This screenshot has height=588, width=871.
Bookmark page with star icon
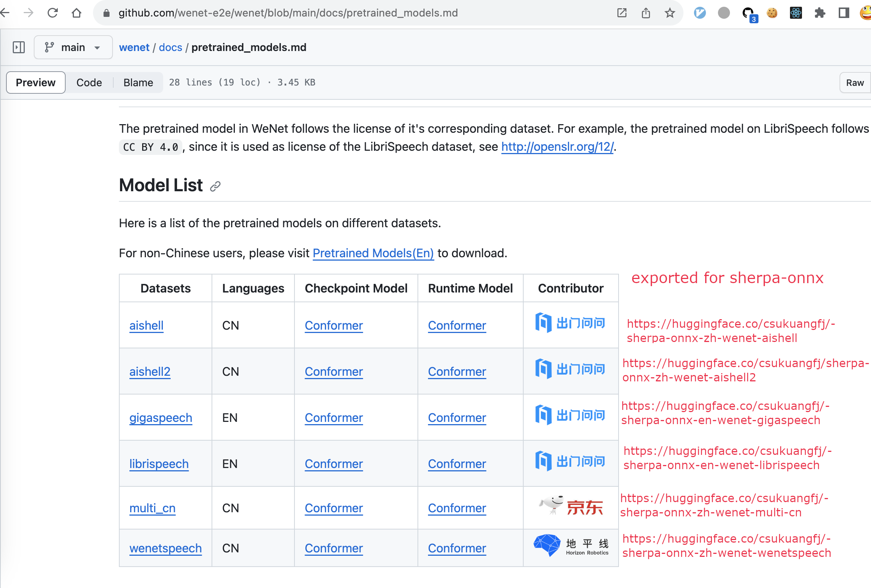point(670,13)
